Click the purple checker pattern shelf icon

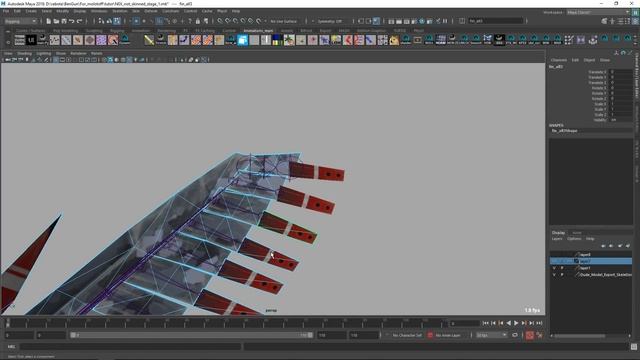pyautogui.click(x=101, y=40)
